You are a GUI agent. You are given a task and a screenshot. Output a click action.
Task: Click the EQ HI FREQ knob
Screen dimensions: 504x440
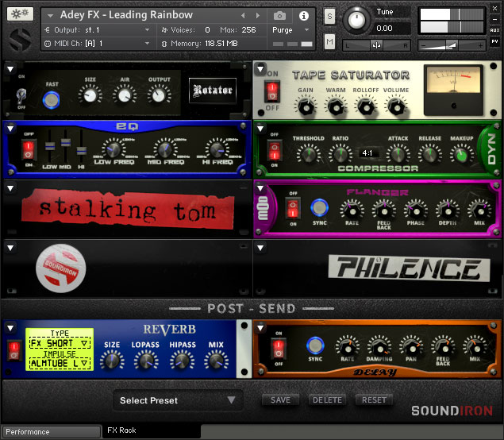217,149
